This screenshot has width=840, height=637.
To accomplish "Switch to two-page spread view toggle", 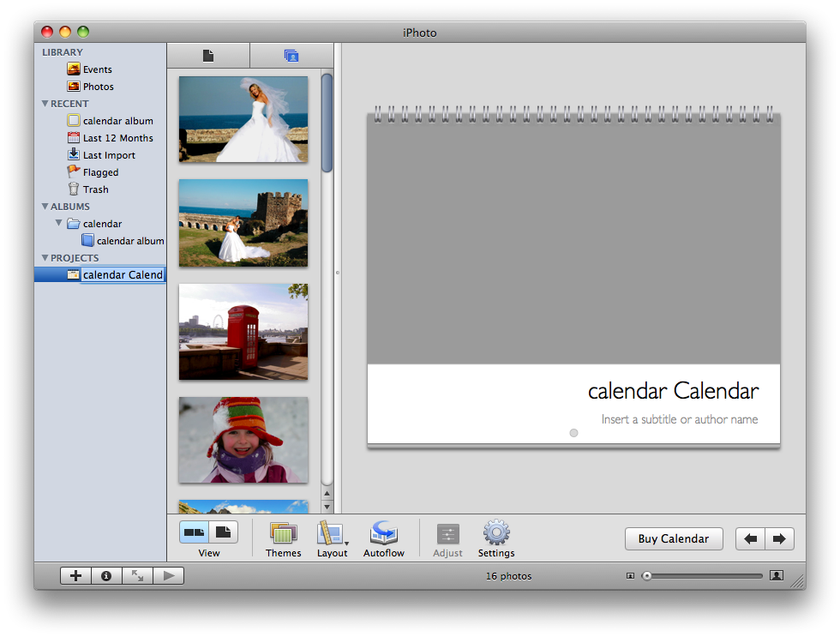I will point(194,532).
